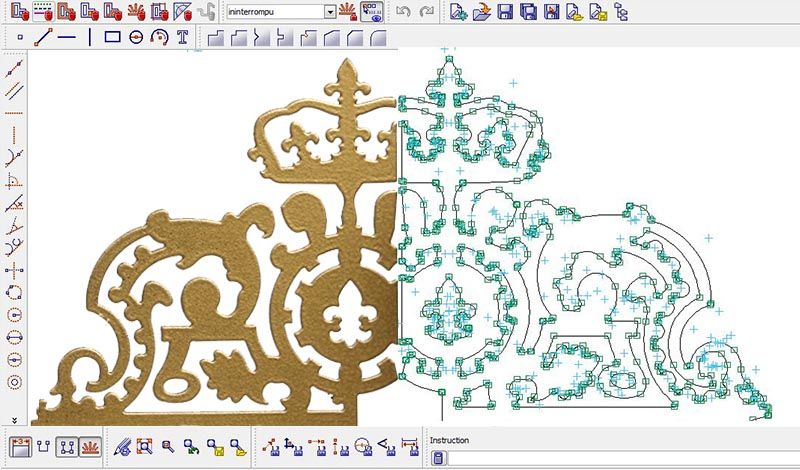Click the Save file icon
Image resolution: width=800 pixels, height=470 pixels.
coord(505,12)
